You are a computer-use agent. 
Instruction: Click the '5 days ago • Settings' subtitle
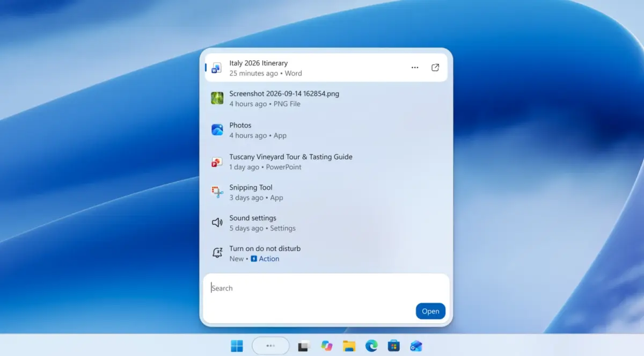click(x=262, y=228)
